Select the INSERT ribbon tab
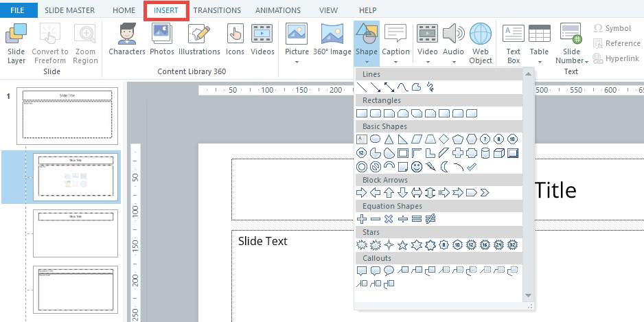644x322 pixels. click(166, 10)
